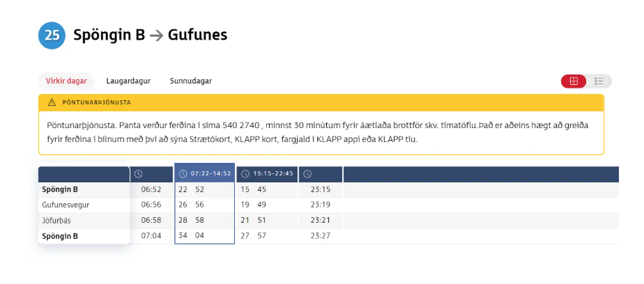Click the clock icon beside 07:22-14:52
644x284 pixels.
[183, 174]
